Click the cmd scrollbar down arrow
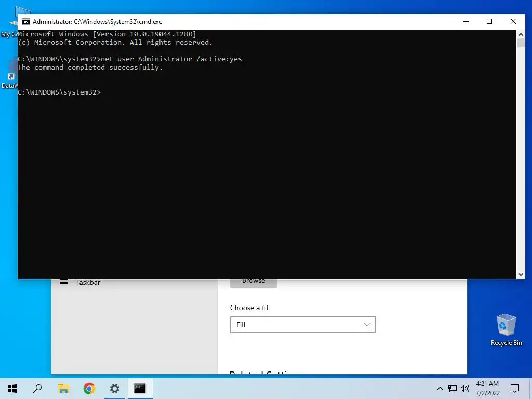 pyautogui.click(x=521, y=274)
